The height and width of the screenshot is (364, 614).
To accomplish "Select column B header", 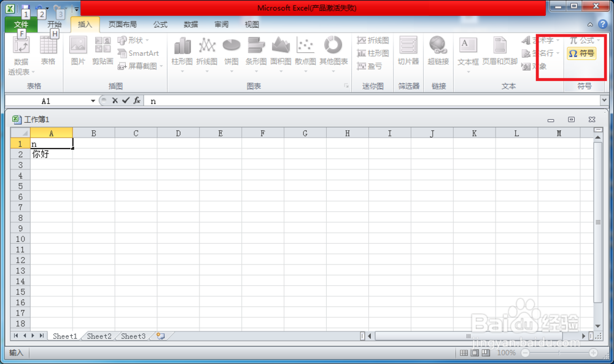I will click(x=93, y=133).
